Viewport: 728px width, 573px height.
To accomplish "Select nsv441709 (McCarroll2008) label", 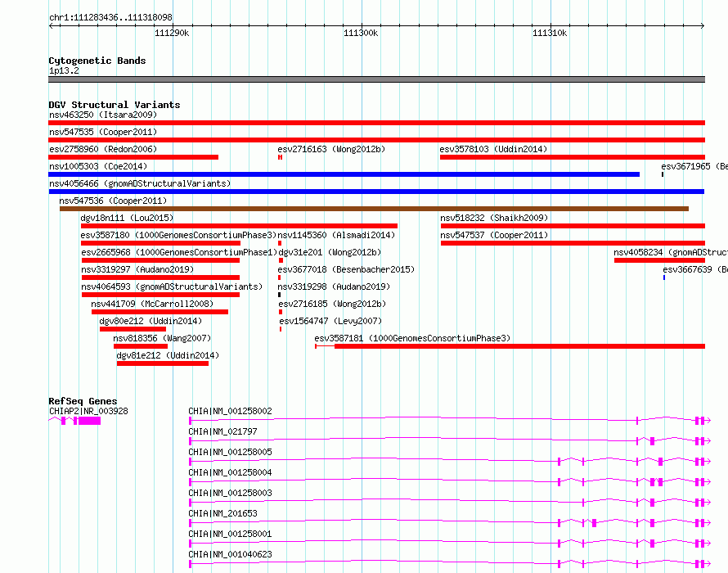I will click(152, 304).
